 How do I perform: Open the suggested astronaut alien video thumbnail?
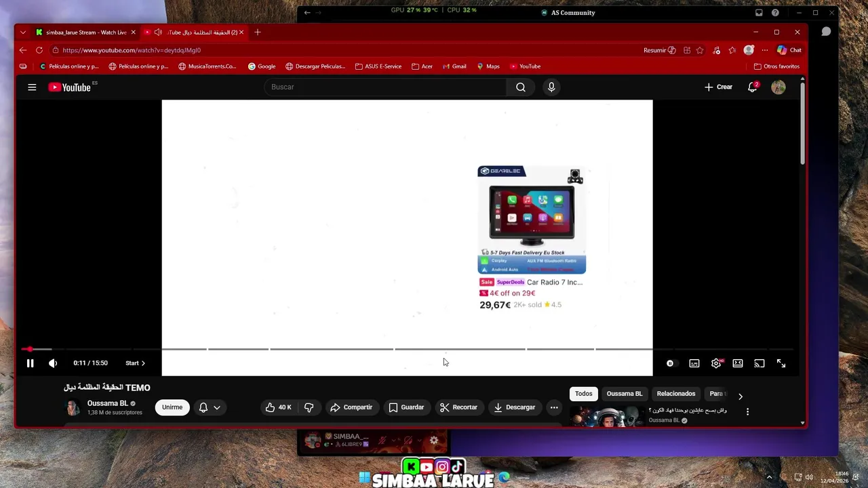coord(607,416)
